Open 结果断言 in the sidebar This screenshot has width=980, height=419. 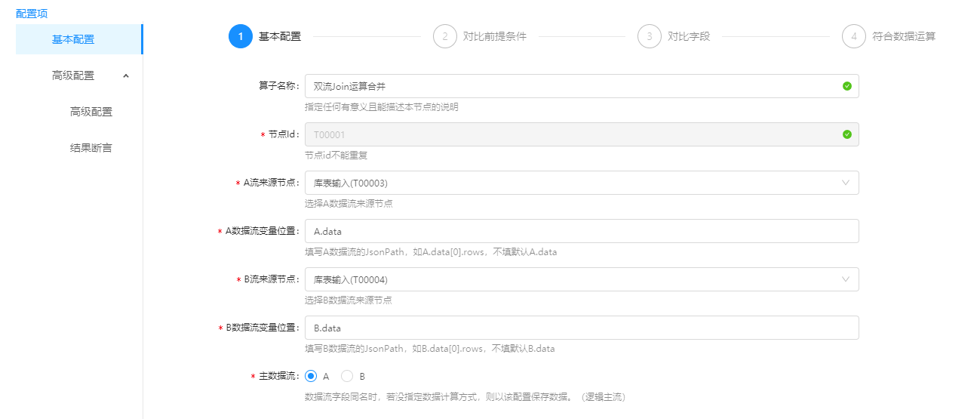[91, 148]
